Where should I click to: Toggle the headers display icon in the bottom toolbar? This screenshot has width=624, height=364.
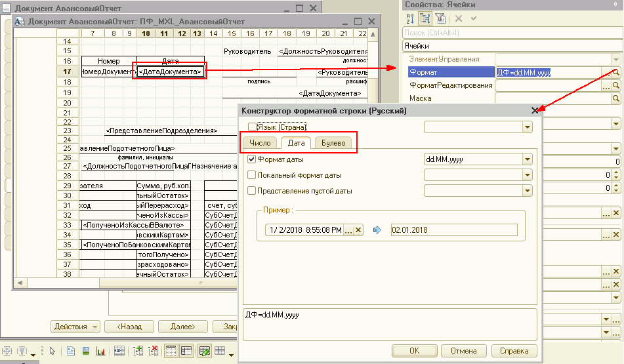point(186,351)
